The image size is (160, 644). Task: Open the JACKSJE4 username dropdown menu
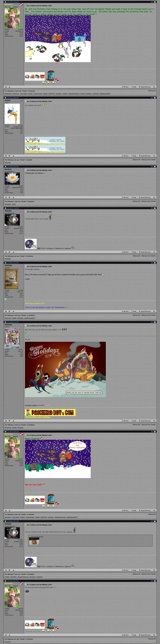coord(8,265)
